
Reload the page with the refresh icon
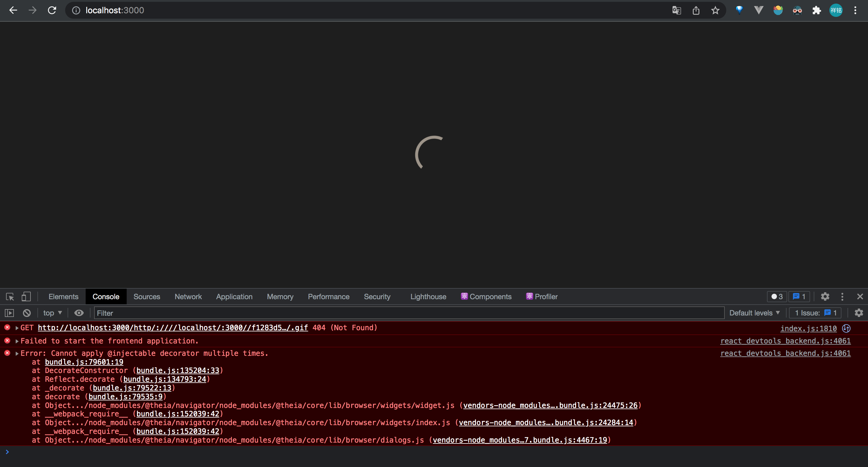pos(52,10)
